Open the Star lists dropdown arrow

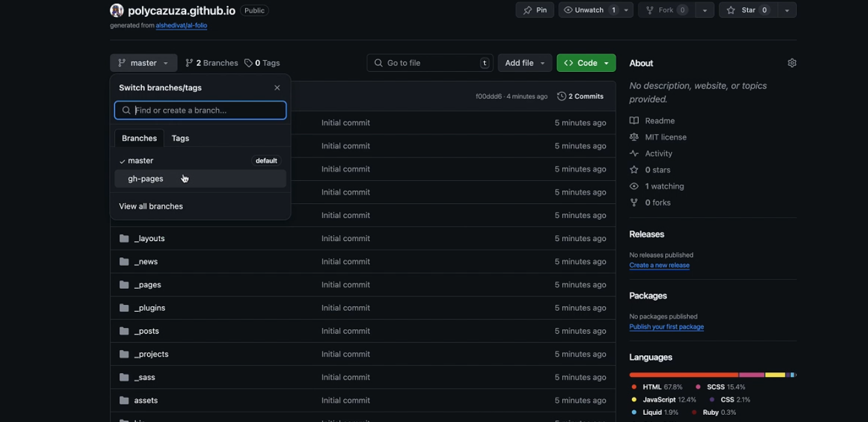click(787, 10)
